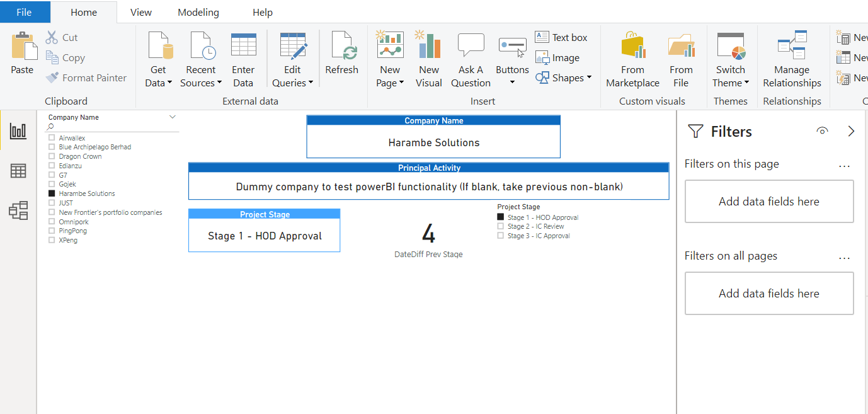Click the DateDiff Prev Stage card value
The width and height of the screenshot is (868, 414).
[x=428, y=234]
